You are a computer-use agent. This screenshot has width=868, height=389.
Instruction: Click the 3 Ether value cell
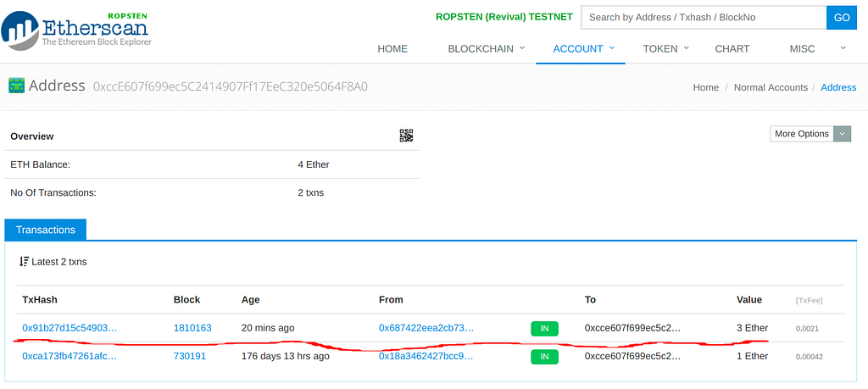pyautogui.click(x=753, y=328)
